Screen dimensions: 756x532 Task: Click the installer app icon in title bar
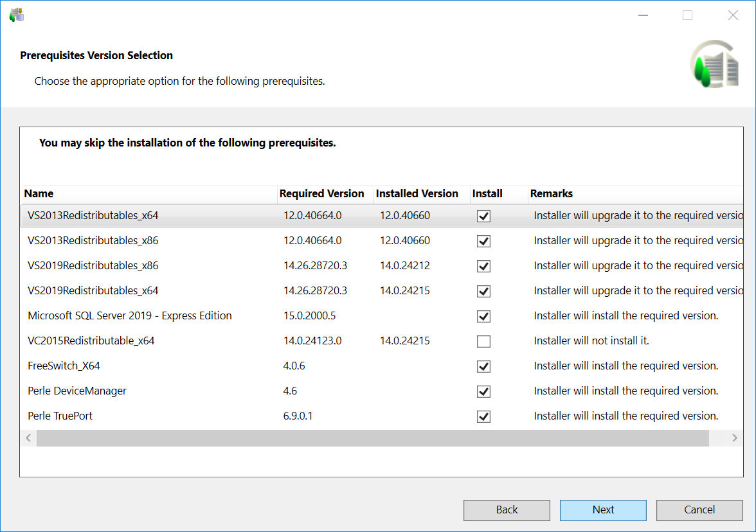click(x=17, y=15)
